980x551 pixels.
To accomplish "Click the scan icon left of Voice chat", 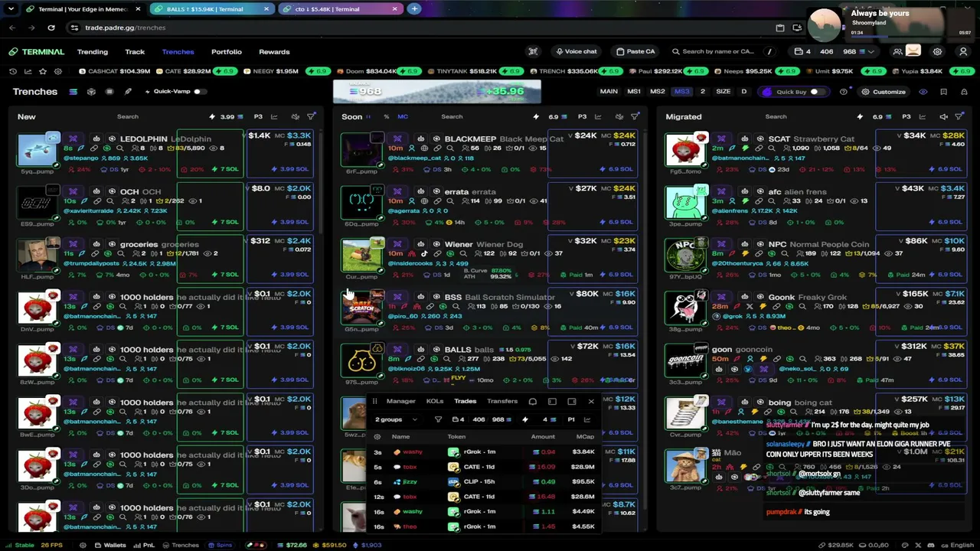I will coord(533,51).
